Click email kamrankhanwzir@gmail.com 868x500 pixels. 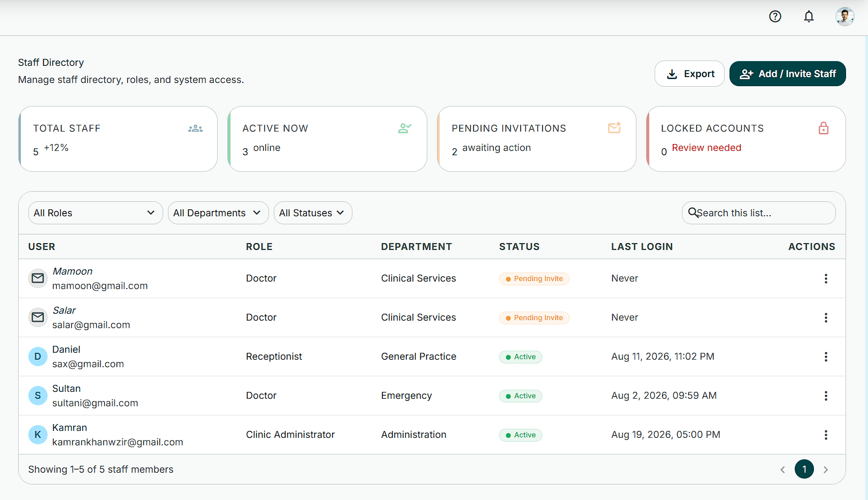118,442
